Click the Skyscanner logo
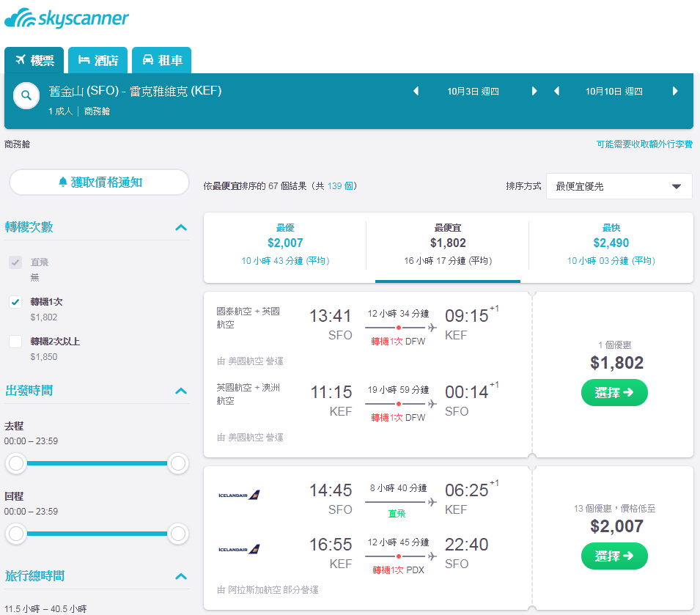The image size is (700, 615). pos(67,18)
